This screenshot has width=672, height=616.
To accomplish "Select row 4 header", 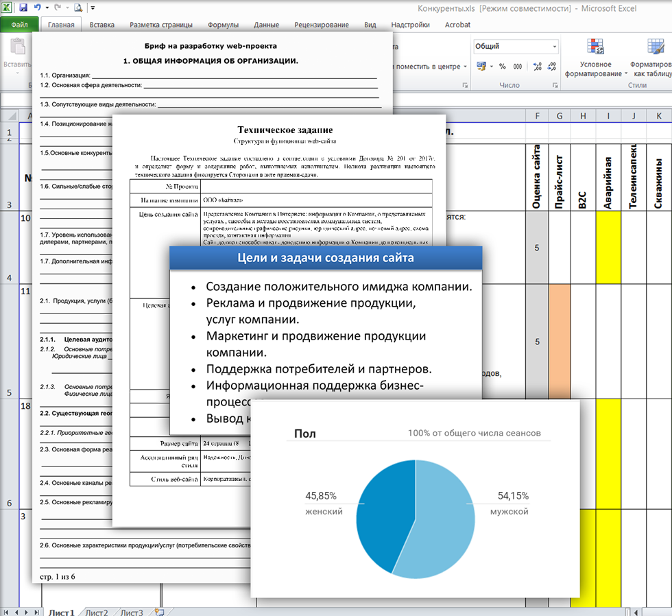I will [10, 247].
